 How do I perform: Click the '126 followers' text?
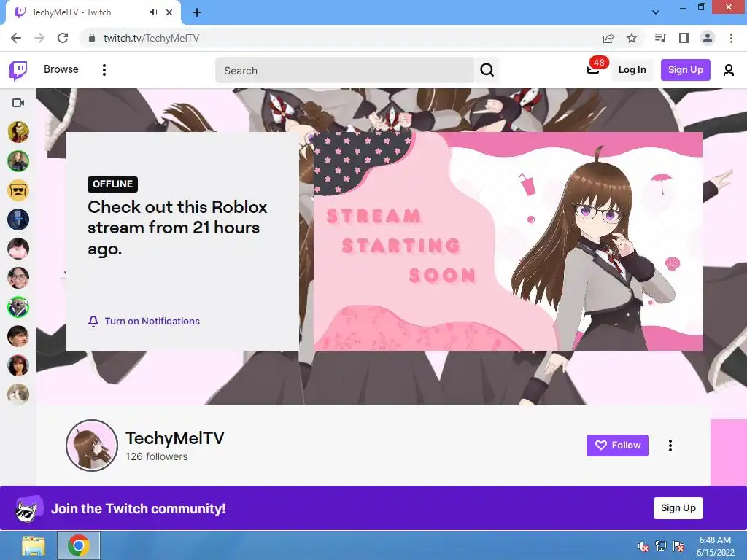156,456
